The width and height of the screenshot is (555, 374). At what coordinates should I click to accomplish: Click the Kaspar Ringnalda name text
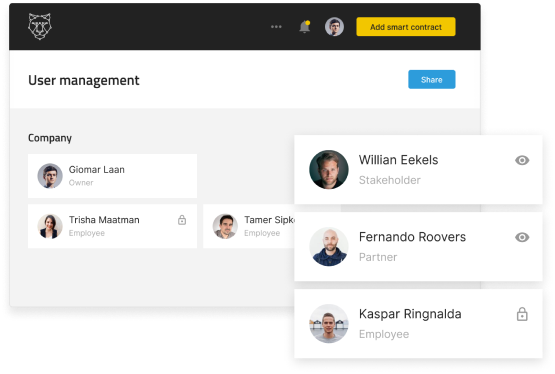(410, 314)
